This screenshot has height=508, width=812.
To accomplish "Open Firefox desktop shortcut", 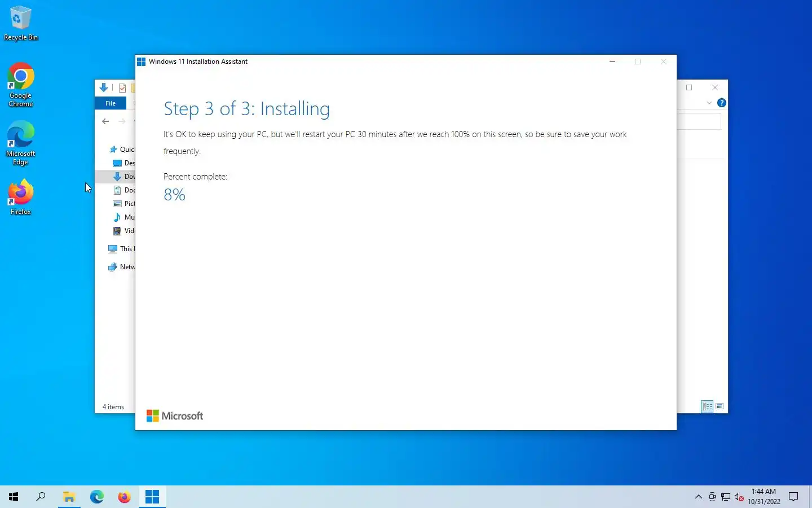I will pyautogui.click(x=21, y=197).
